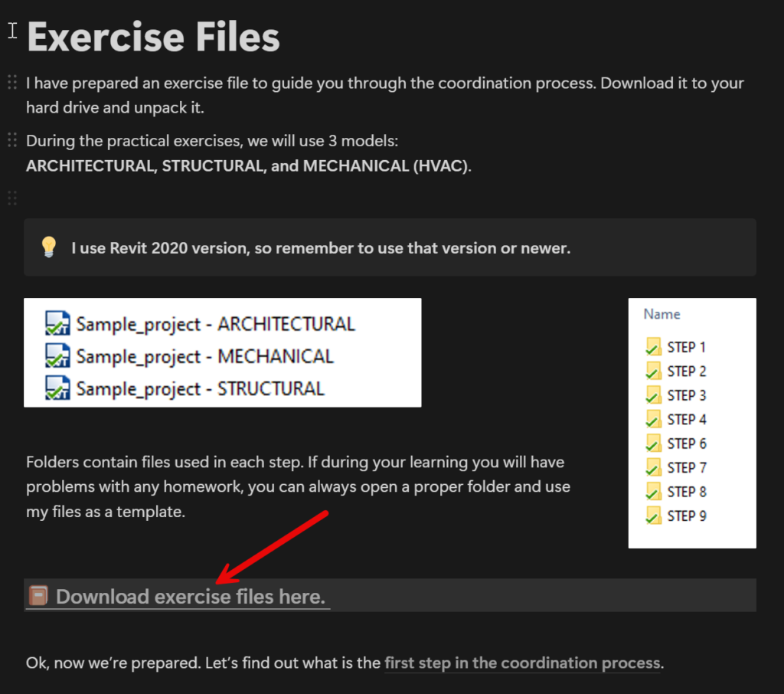
Task: Click the drag handle of the empty block
Action: point(12,198)
